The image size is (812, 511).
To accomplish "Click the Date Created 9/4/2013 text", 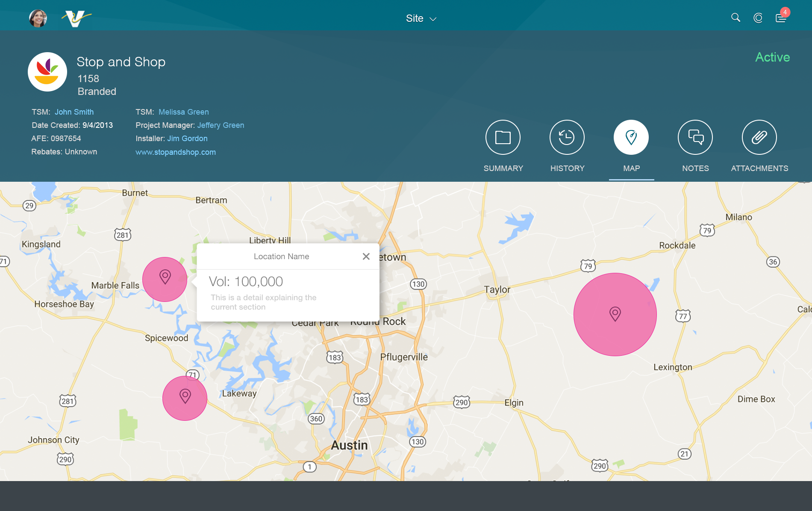I will pyautogui.click(x=72, y=125).
